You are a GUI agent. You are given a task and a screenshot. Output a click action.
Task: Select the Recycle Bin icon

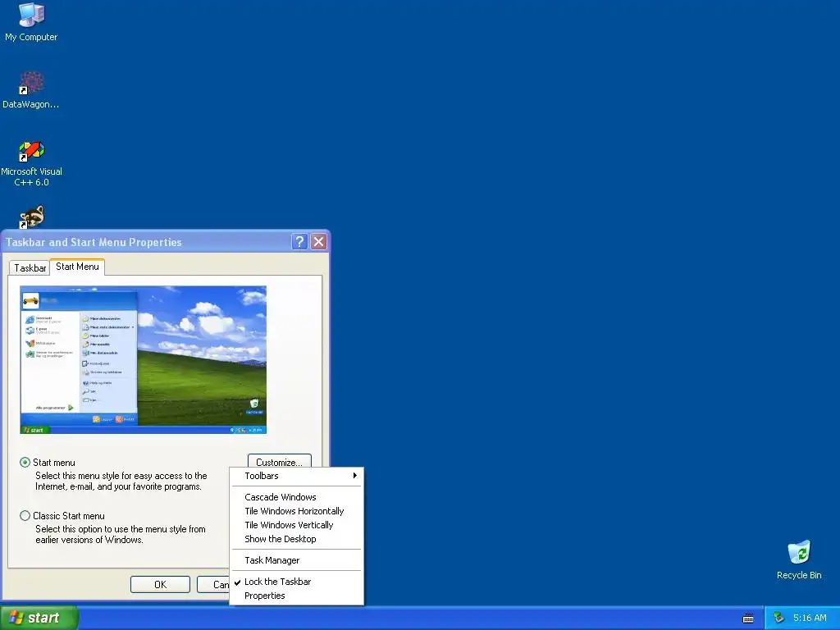[x=799, y=559]
